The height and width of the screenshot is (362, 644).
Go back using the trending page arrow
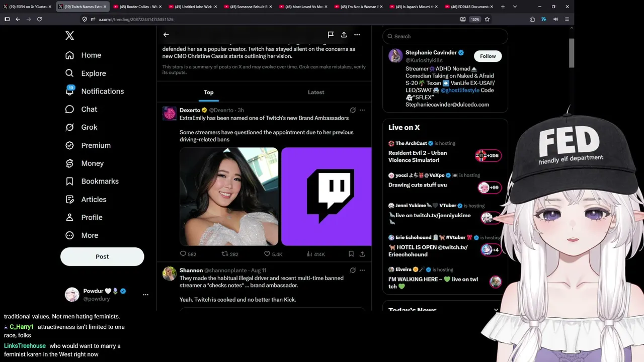pos(166,35)
